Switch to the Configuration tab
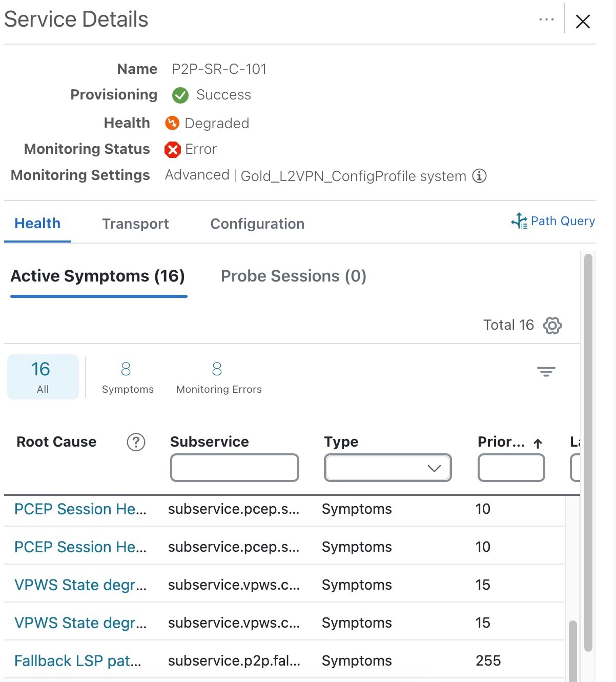This screenshot has height=682, width=616. pyautogui.click(x=257, y=224)
